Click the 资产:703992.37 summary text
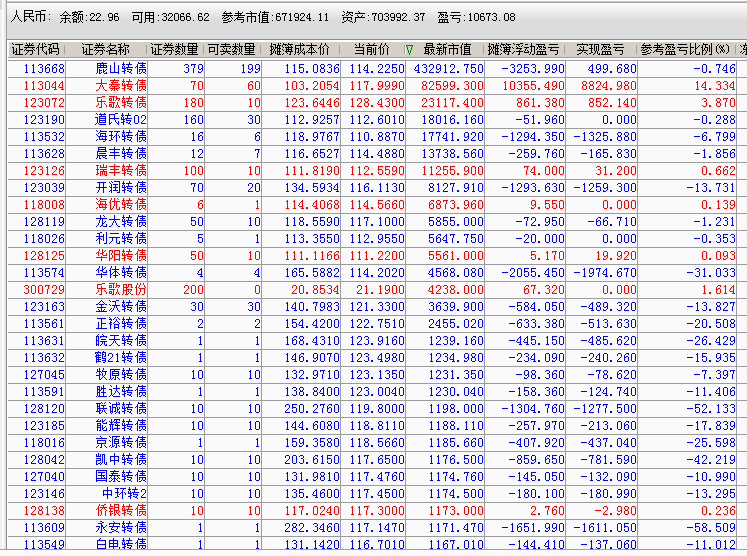The width and height of the screenshot is (747, 556). coord(383,18)
